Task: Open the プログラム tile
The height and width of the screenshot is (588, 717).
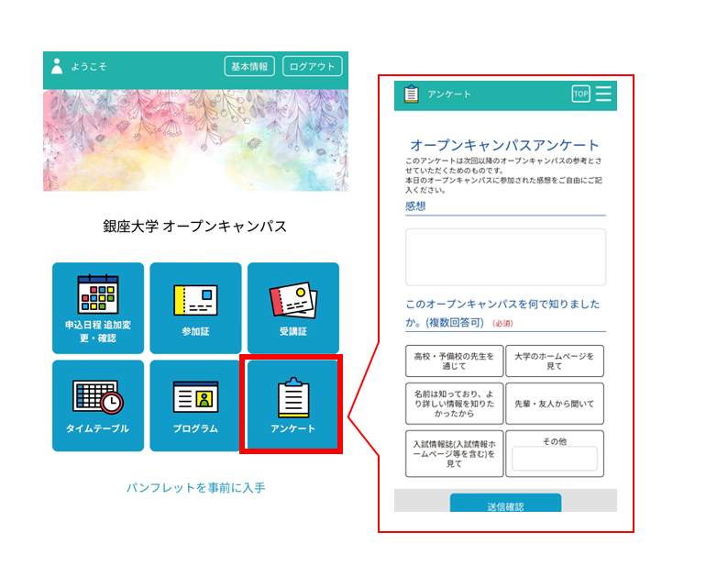Action: pyautogui.click(x=195, y=405)
